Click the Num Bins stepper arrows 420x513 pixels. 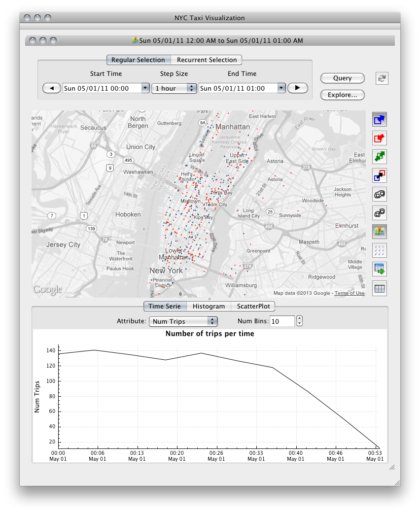[299, 321]
